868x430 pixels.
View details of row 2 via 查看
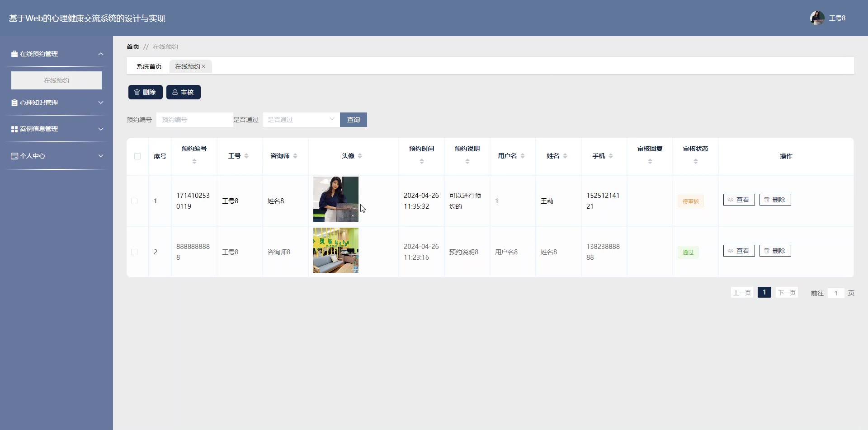pos(739,251)
